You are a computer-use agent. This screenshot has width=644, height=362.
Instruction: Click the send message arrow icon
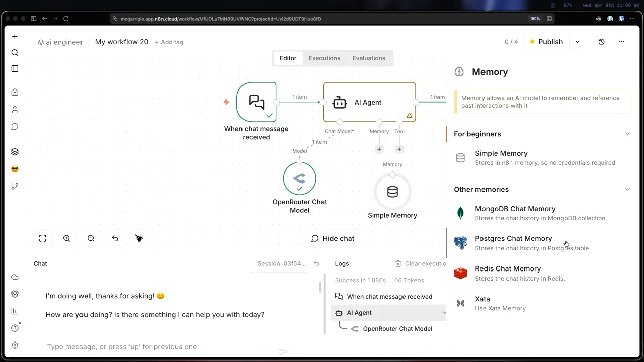point(284,351)
